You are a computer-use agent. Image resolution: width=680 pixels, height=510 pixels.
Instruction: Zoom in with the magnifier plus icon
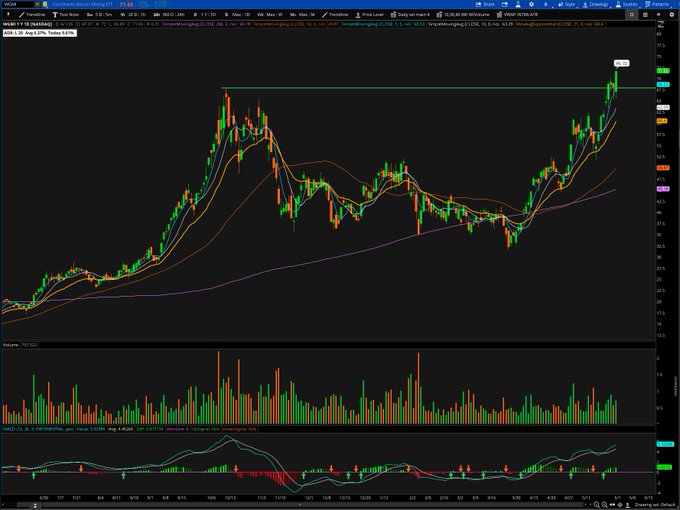pos(597,505)
